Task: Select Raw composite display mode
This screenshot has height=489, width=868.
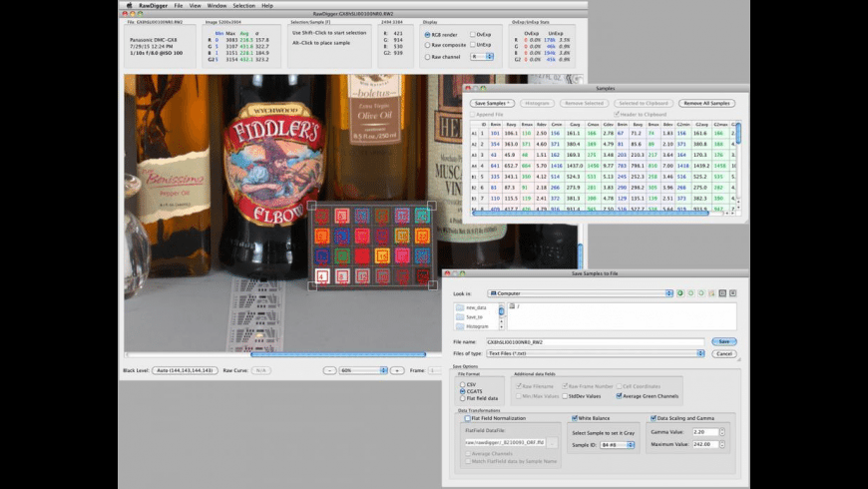Action: 427,45
